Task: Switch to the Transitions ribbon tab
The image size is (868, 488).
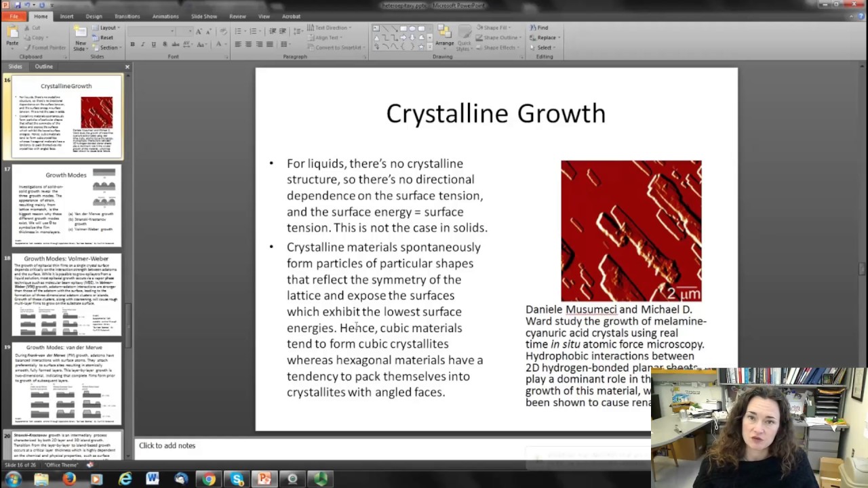Action: pyautogui.click(x=127, y=16)
